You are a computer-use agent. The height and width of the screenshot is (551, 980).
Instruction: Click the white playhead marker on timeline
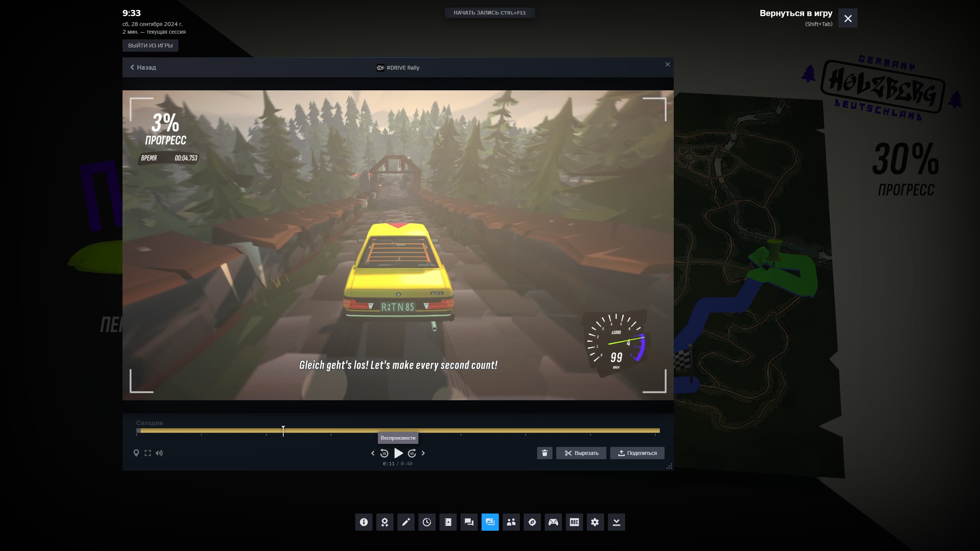(x=283, y=431)
